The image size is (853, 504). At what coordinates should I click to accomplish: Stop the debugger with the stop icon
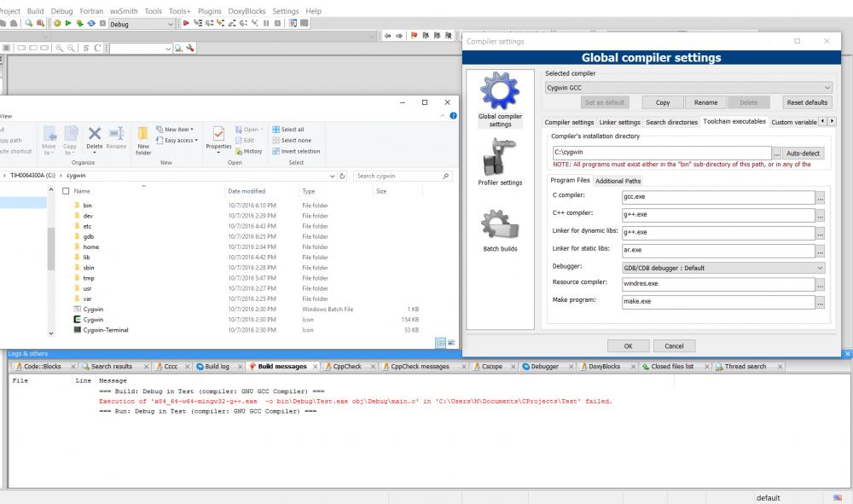point(278,24)
